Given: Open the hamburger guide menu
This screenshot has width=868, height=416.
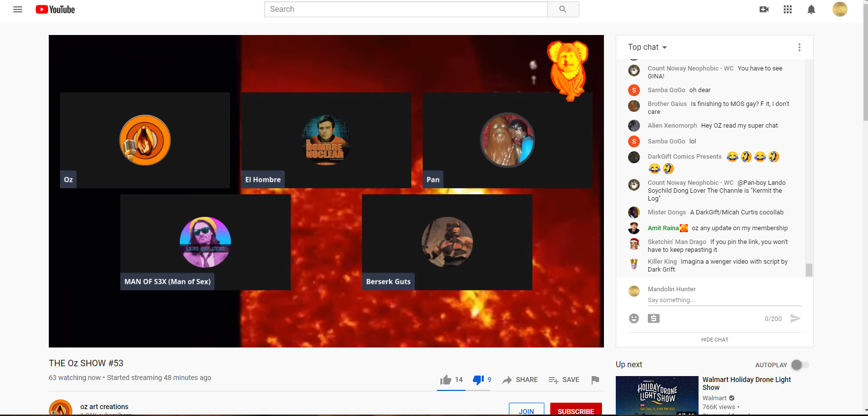Looking at the screenshot, I should [x=18, y=9].
